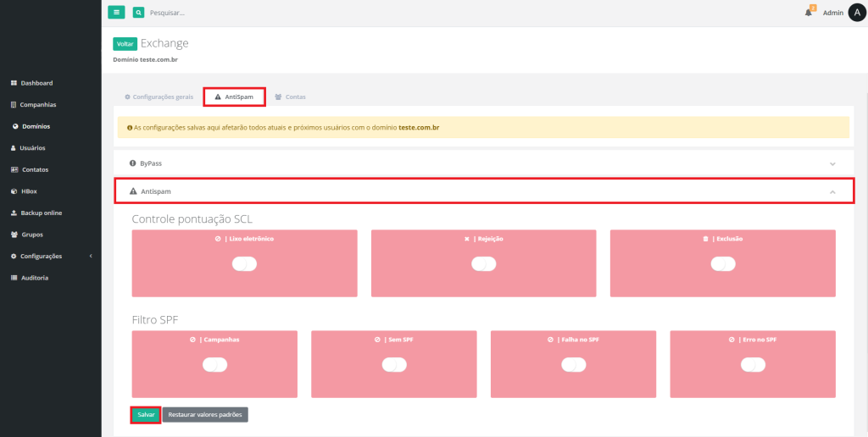Enable the Campanhas SPF filter switch
Image resolution: width=868 pixels, height=437 pixels.
pos(214,364)
